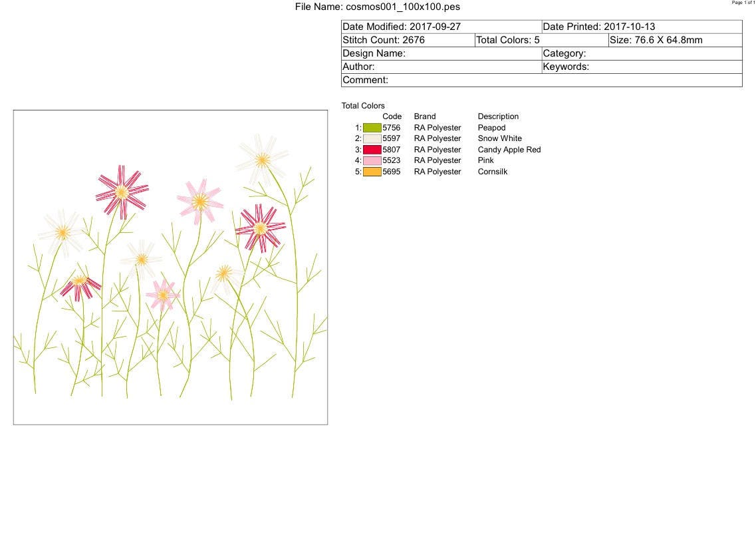Select the Snow White color swatch

click(x=372, y=138)
